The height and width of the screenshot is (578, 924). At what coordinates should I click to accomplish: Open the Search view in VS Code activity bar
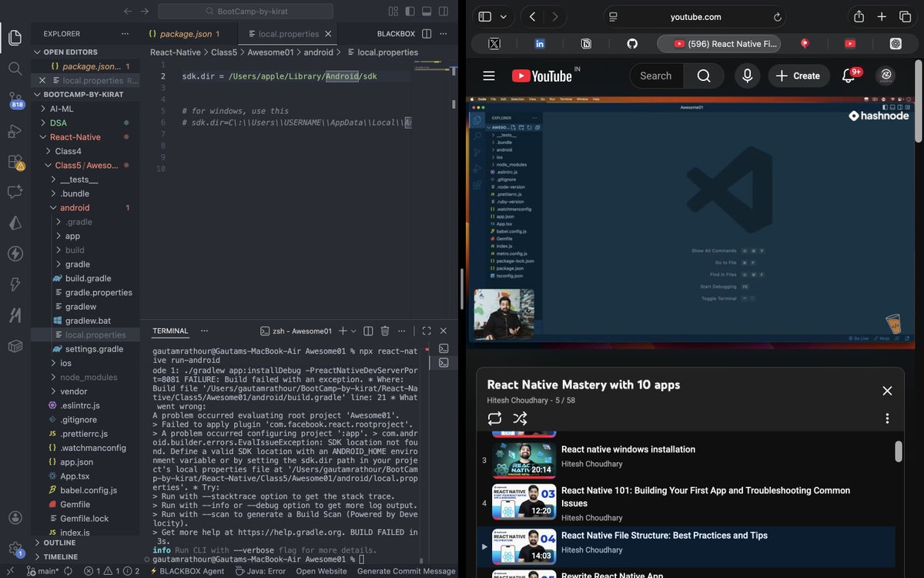click(15, 69)
